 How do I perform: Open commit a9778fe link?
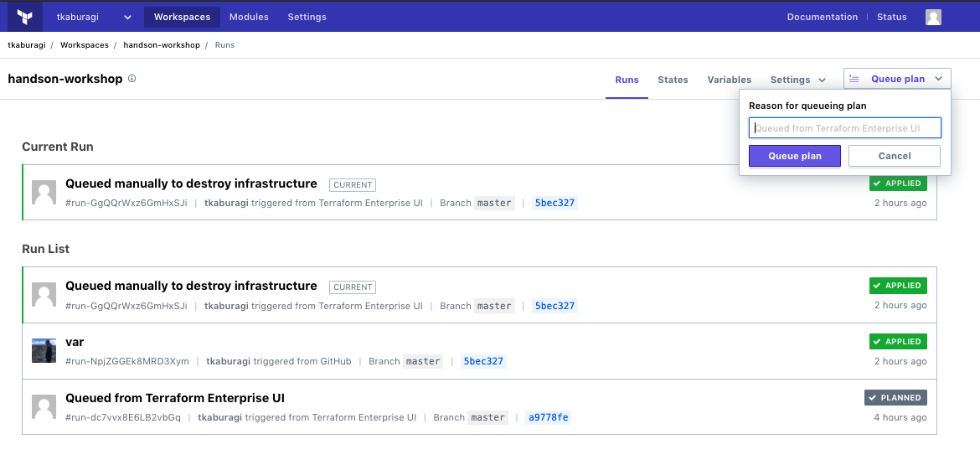[x=548, y=417]
